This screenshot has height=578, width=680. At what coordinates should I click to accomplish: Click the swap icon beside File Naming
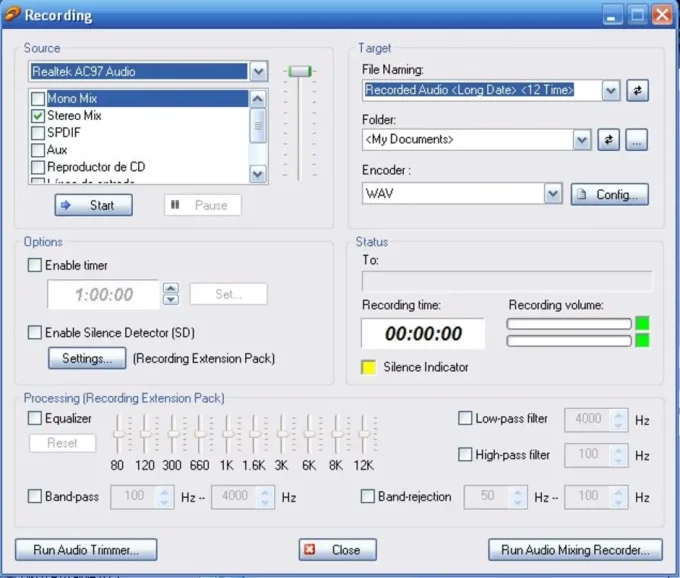[637, 90]
